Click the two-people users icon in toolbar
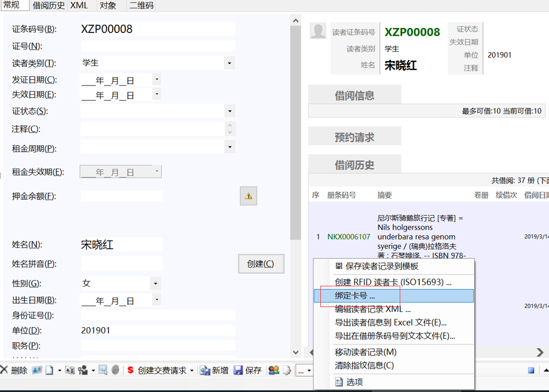The image size is (549, 392). 273,370
